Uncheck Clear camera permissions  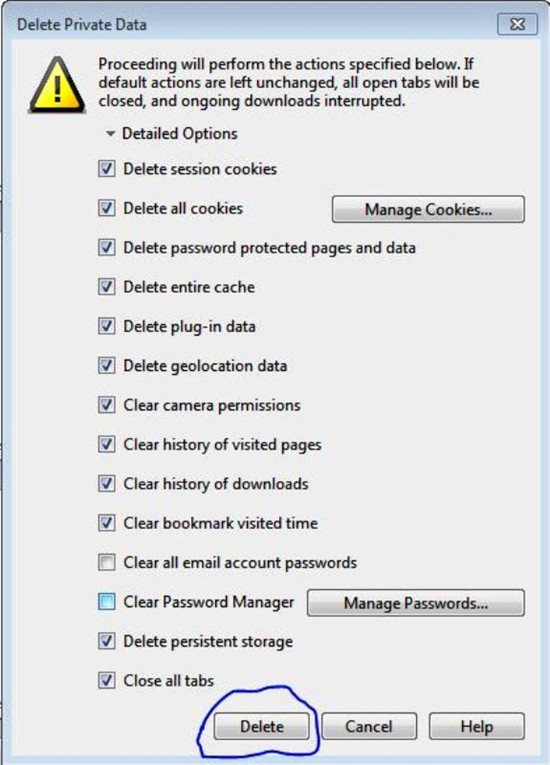tap(106, 405)
